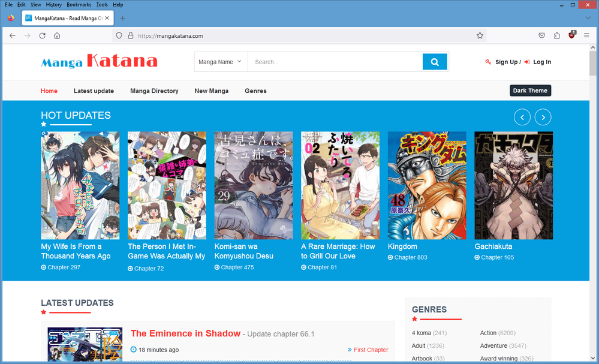
Task: Open Firefox View icon in tab bar
Action: pos(11,18)
